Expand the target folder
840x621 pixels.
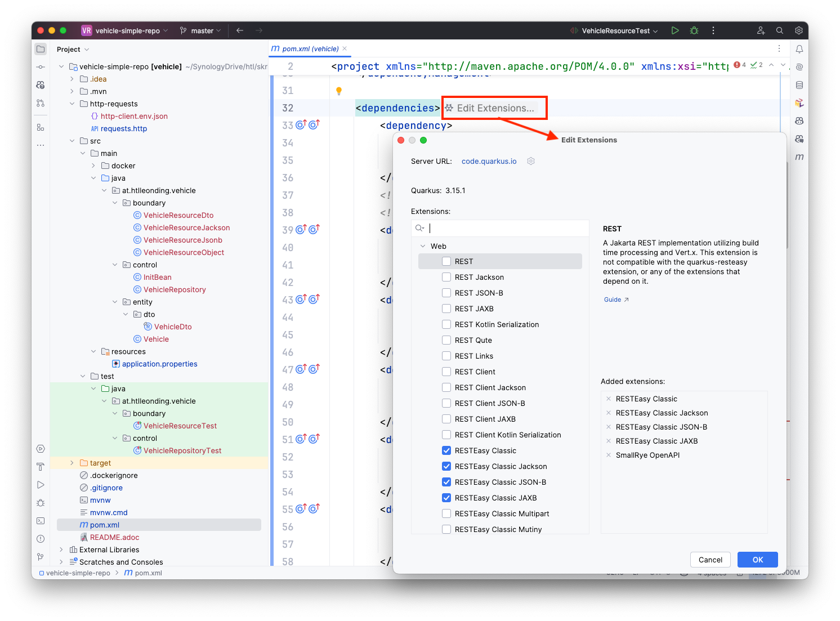tap(72, 463)
